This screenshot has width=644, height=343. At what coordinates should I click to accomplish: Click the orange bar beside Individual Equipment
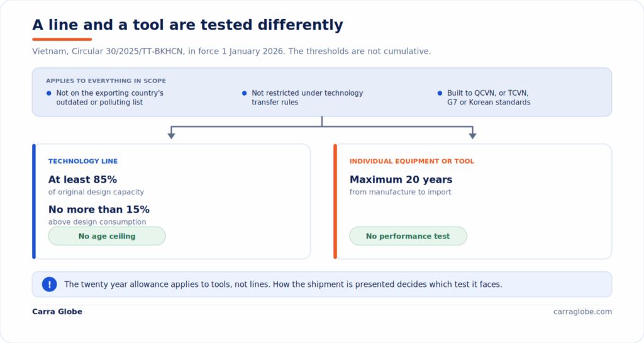pos(335,201)
